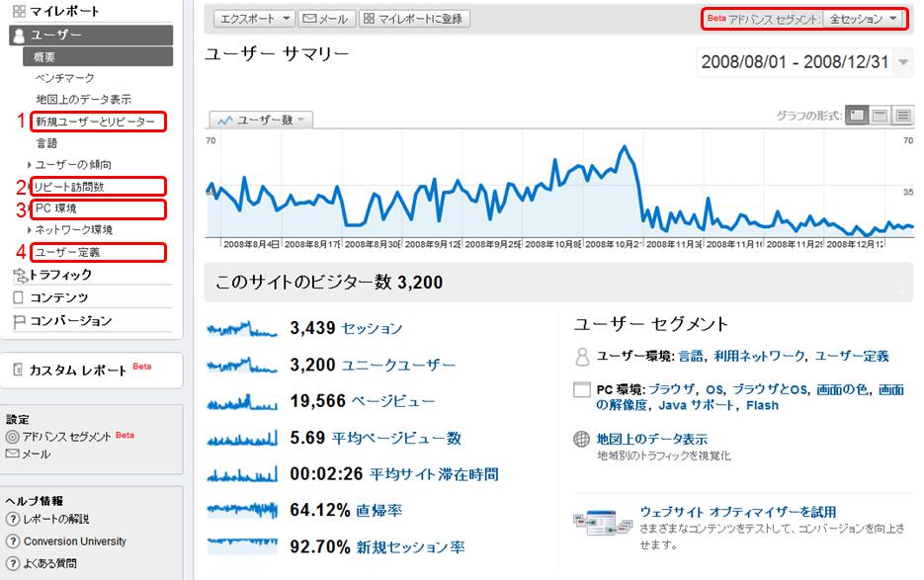Open the Java サポート link

coord(696,405)
